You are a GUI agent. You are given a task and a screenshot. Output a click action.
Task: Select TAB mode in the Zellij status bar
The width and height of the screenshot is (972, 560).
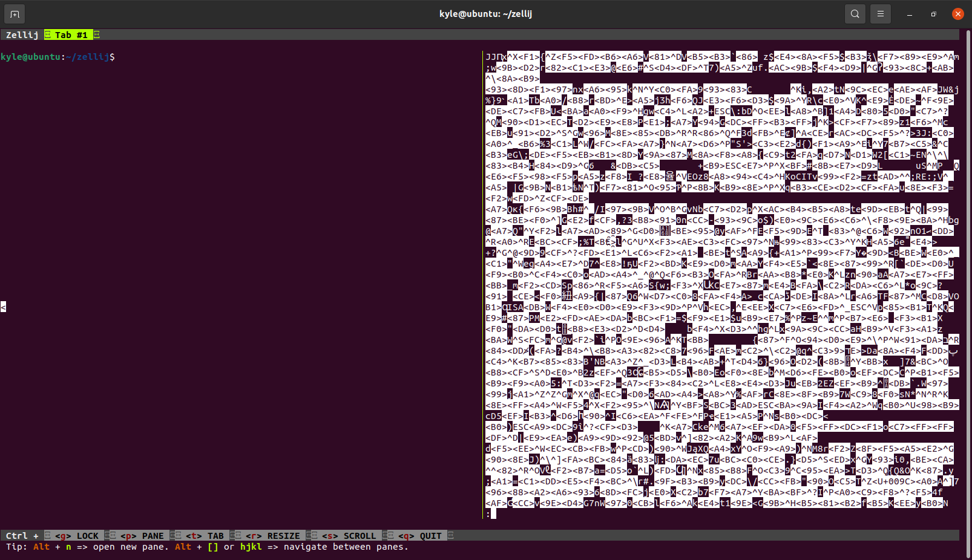tap(215, 535)
